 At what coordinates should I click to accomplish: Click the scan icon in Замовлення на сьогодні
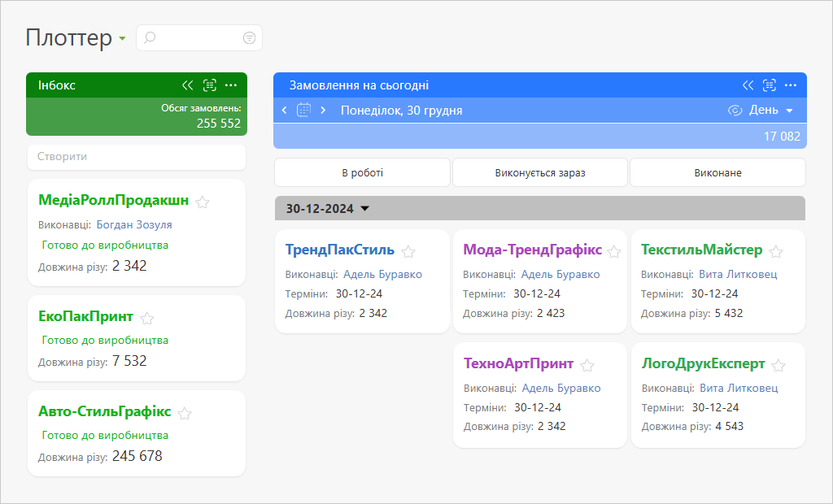770,85
